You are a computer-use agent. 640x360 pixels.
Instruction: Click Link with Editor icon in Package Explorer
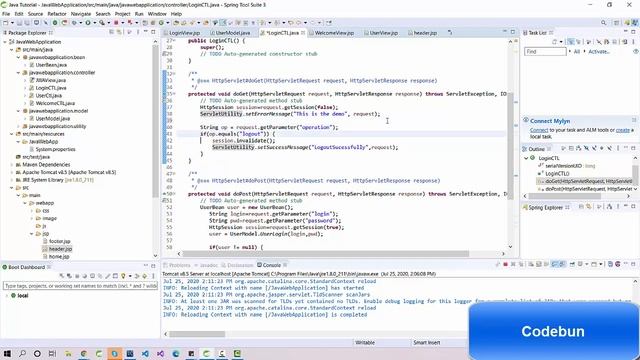(119, 32)
